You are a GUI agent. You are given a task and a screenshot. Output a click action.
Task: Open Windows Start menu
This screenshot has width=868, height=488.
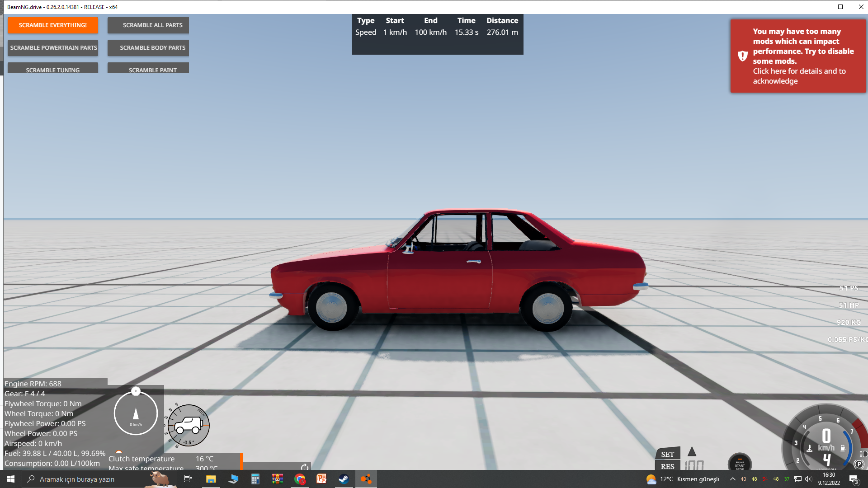tap(11, 479)
